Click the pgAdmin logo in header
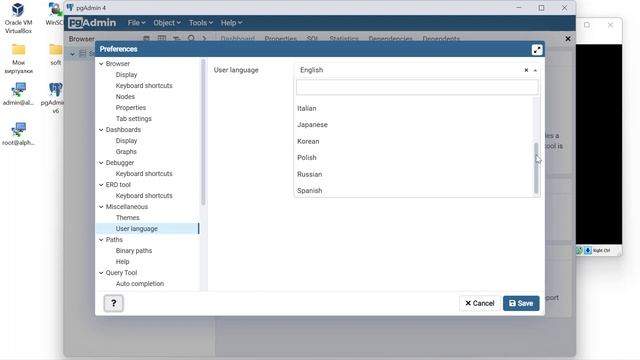This screenshot has height=360, width=640. [x=92, y=23]
